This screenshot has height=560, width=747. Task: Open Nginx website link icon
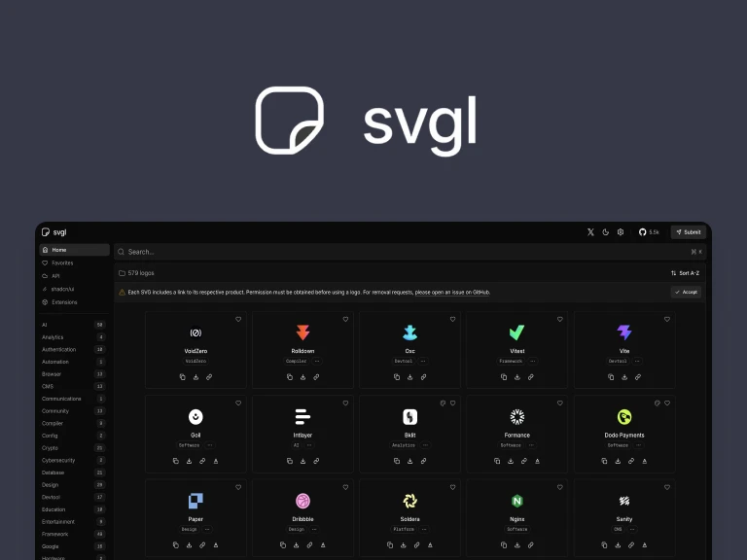531,544
